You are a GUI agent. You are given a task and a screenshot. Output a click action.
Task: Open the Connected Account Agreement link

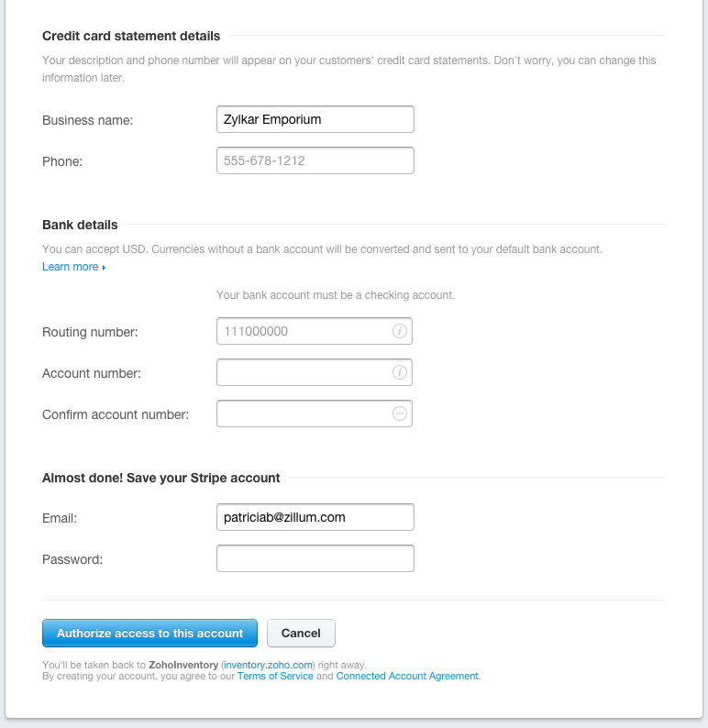407,676
